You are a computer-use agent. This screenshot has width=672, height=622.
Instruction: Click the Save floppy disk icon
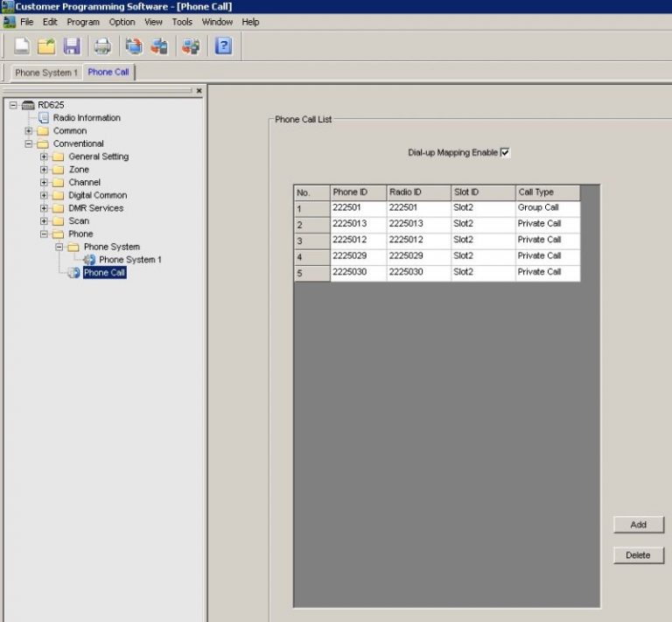(x=72, y=45)
